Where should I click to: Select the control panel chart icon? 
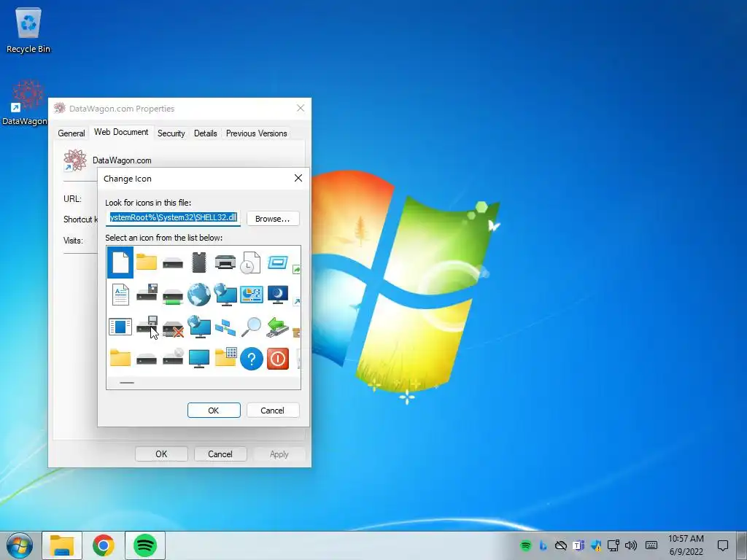[x=252, y=295]
